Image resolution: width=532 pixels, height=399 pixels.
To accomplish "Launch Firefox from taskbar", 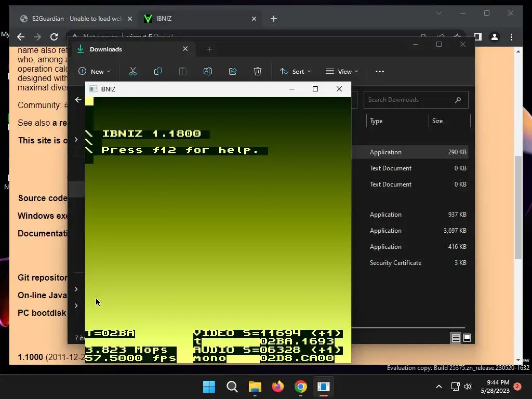I will 278,387.
